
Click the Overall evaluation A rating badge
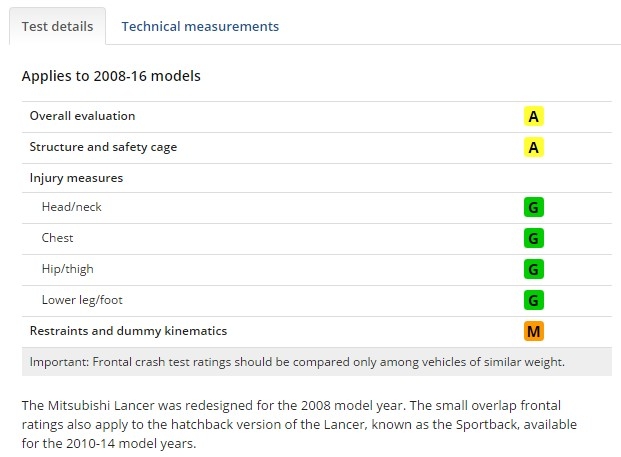tap(533, 116)
